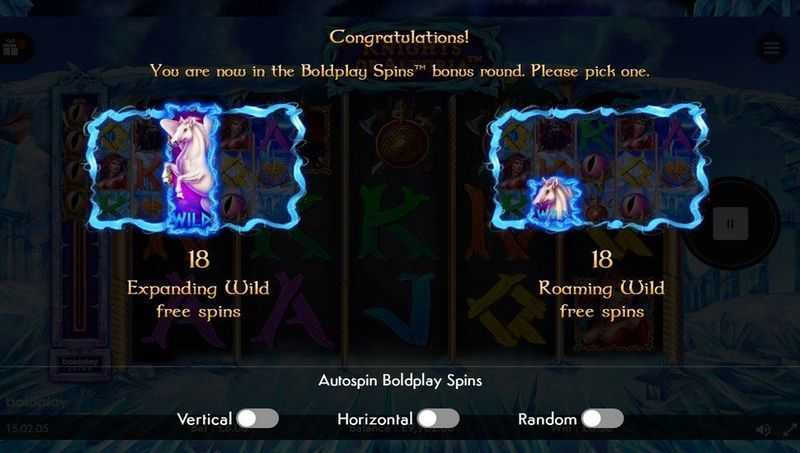Click the 18 above Expanding Wild
The width and height of the screenshot is (800, 453).
tap(198, 259)
